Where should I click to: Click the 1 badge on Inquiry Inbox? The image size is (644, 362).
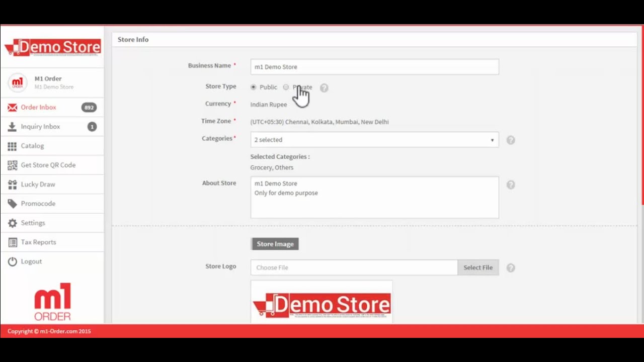[x=92, y=127]
